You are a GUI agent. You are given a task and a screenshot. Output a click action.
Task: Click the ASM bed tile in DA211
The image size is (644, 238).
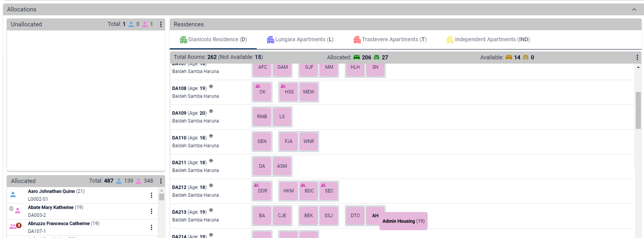click(x=282, y=166)
